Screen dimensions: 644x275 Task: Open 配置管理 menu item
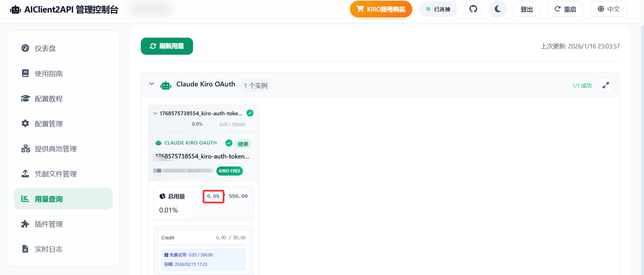coord(63,123)
